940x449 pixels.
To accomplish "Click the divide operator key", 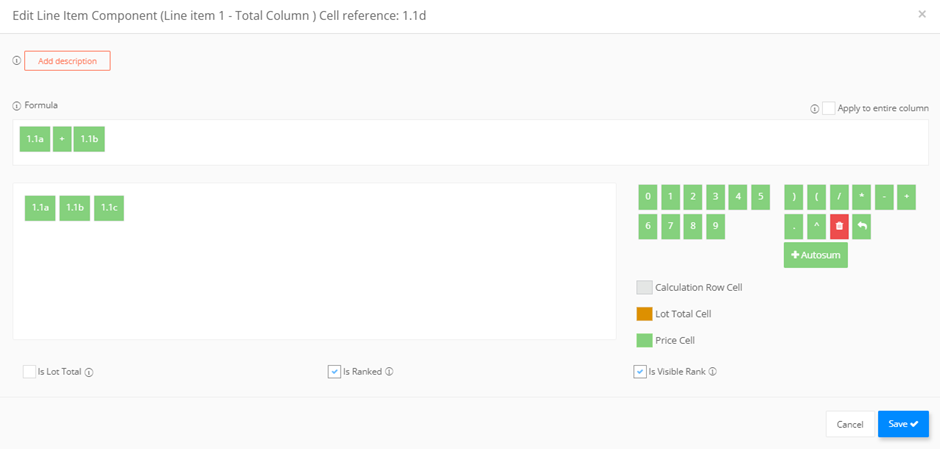I will [x=839, y=197].
